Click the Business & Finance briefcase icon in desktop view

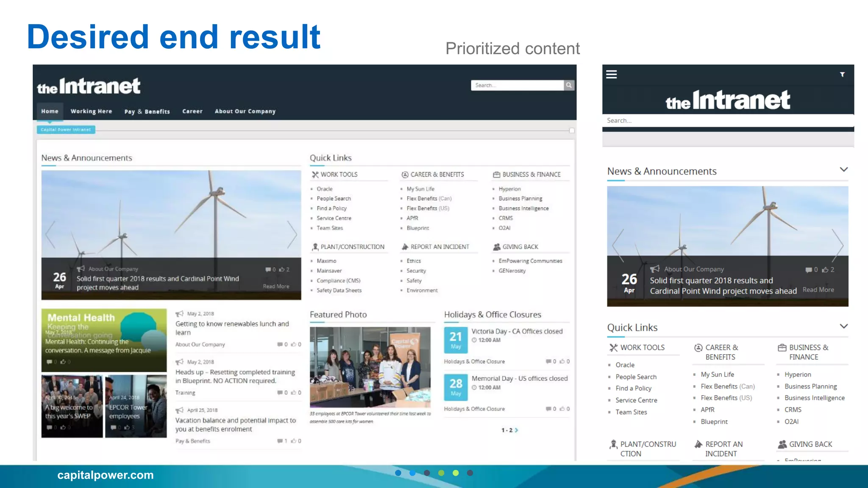(x=496, y=175)
